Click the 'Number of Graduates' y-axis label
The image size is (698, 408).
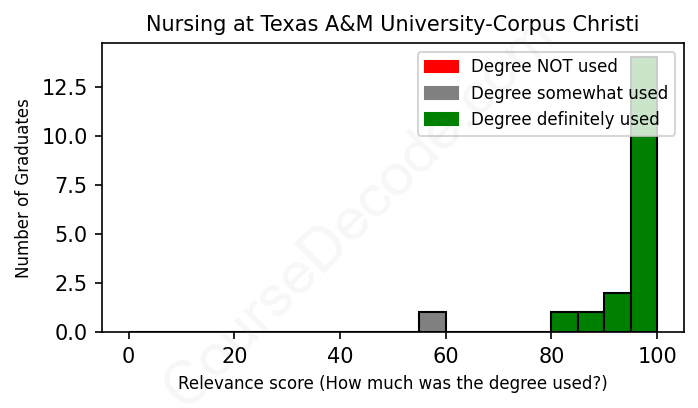pos(23,188)
